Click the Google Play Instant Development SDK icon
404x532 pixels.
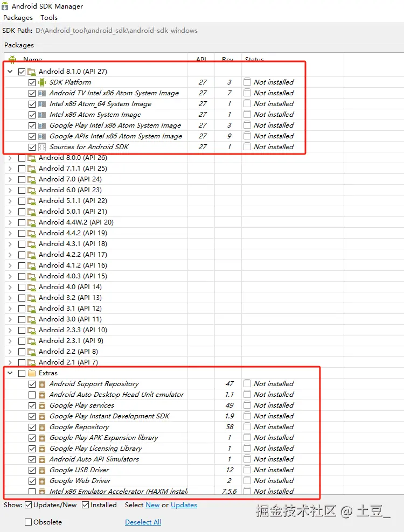(42, 417)
